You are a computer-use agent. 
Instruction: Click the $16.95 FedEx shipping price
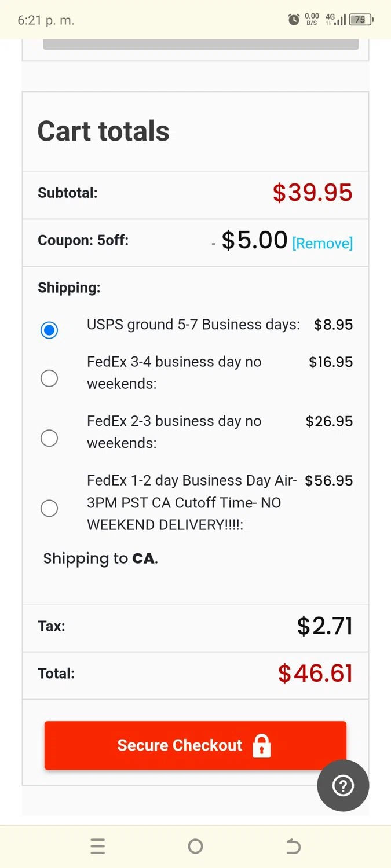click(x=330, y=362)
